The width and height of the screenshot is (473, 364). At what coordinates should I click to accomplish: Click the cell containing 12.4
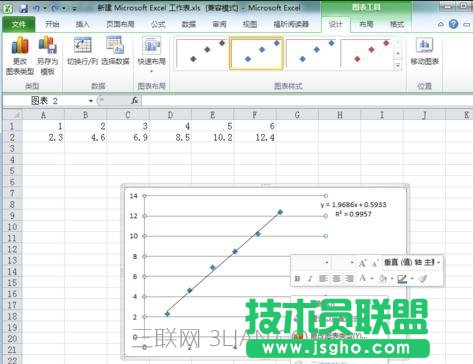(x=255, y=137)
